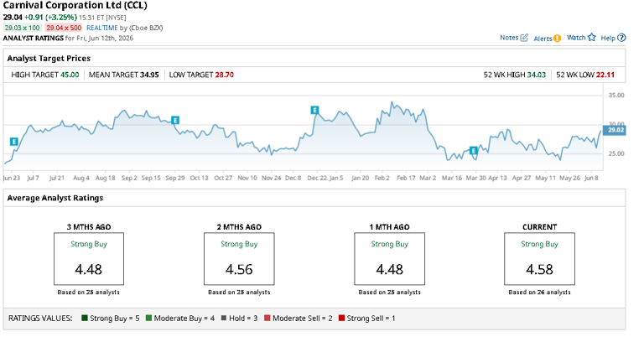Click 'Based on 26 analysts' text
644x342 pixels.
point(539,293)
